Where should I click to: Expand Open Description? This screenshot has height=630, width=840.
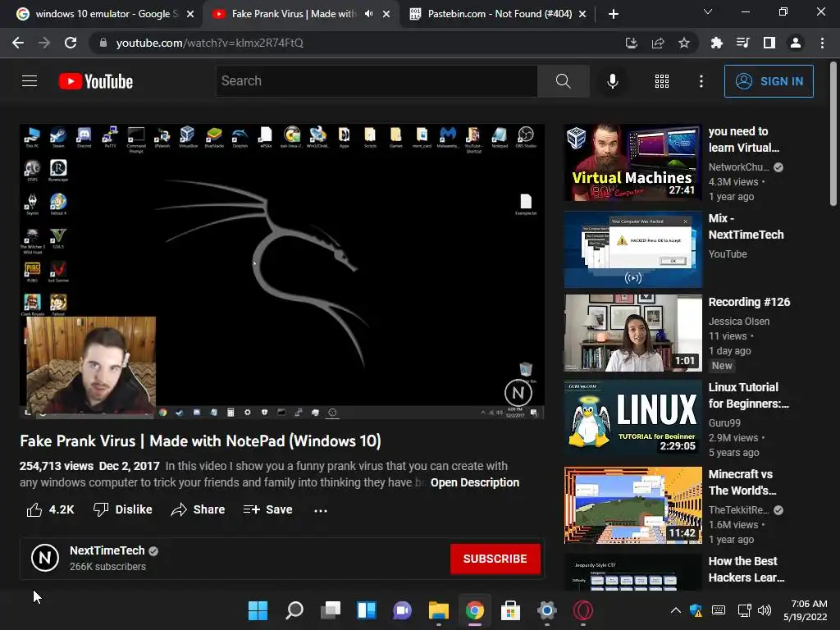[475, 482]
